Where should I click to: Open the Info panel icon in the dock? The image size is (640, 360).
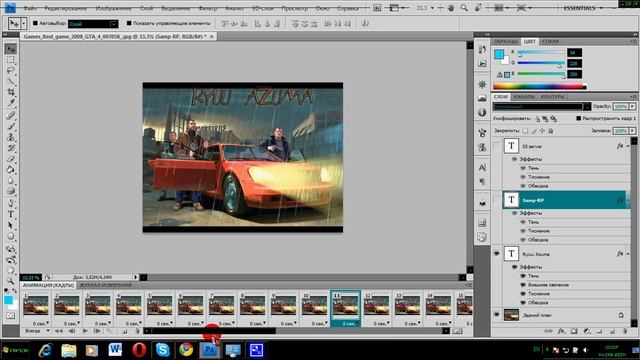482,112
